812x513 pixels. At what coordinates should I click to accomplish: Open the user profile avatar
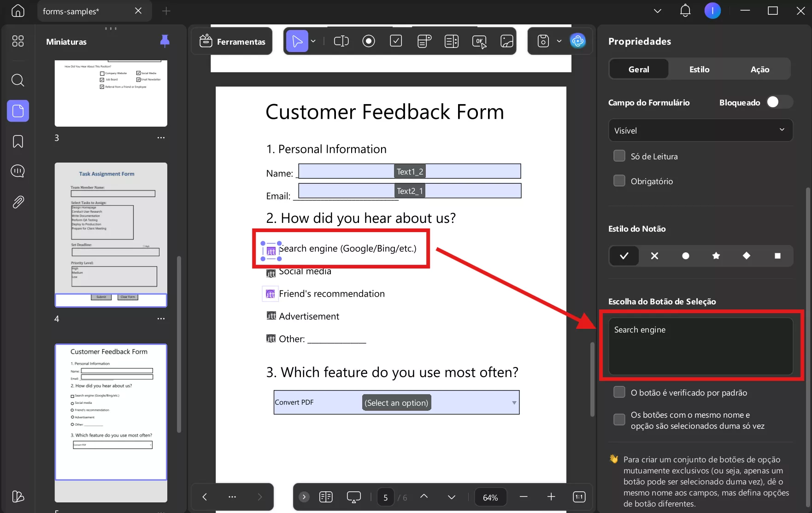click(x=712, y=11)
